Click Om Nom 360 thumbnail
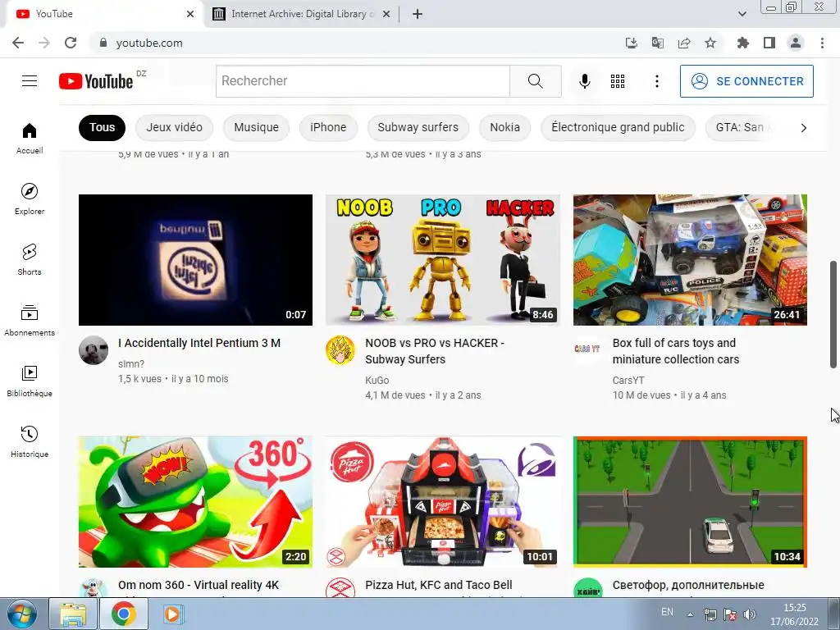The width and height of the screenshot is (840, 630). tap(195, 501)
